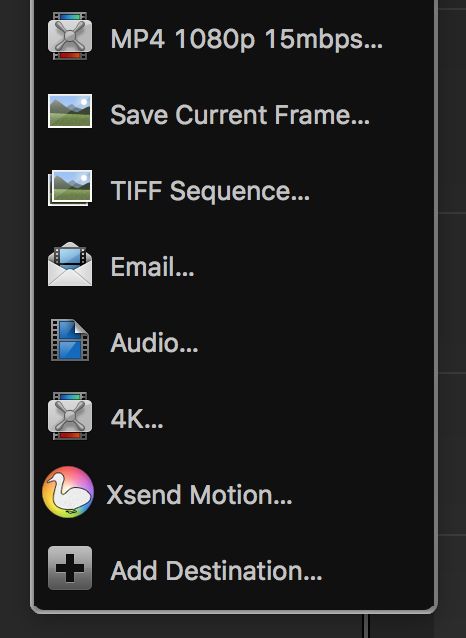
Task: Click empty menu space right of 4K row
Action: point(297,419)
